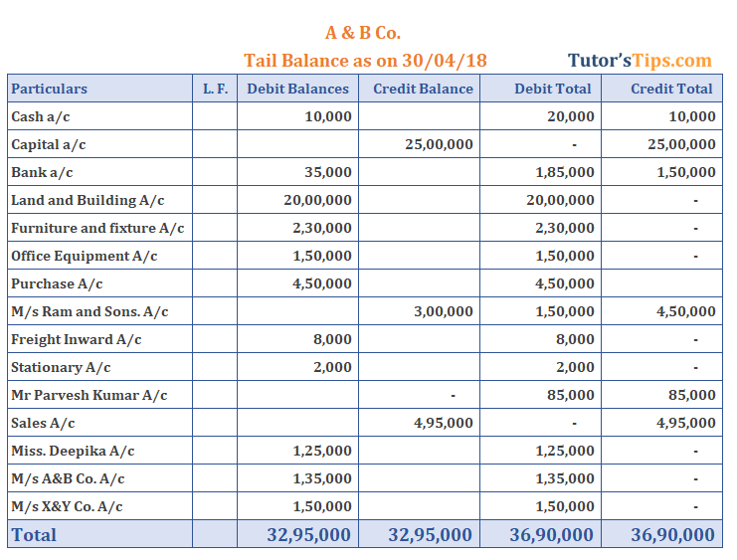Screen dimensions: 737x560
Task: Select the Particulars column header
Action: pos(50,89)
